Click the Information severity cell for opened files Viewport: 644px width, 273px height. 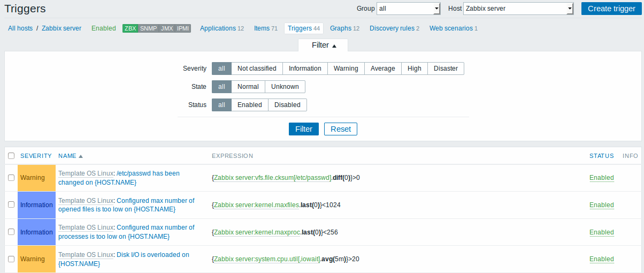(x=36, y=205)
